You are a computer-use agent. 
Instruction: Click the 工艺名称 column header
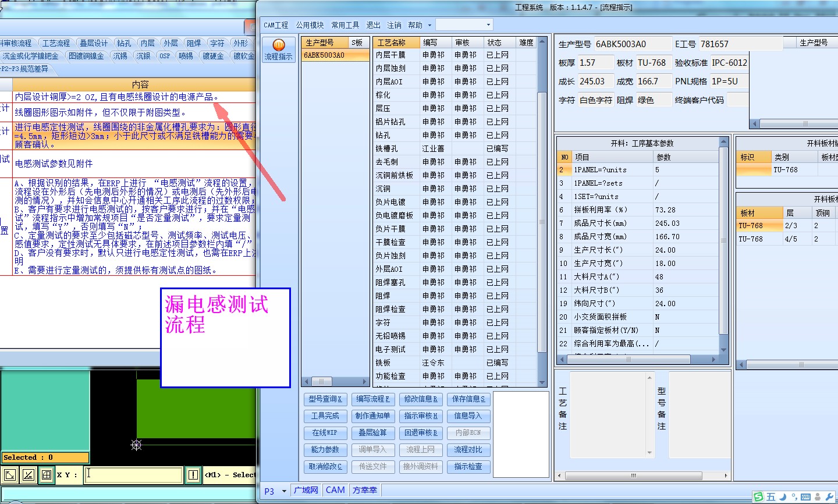pyautogui.click(x=397, y=42)
